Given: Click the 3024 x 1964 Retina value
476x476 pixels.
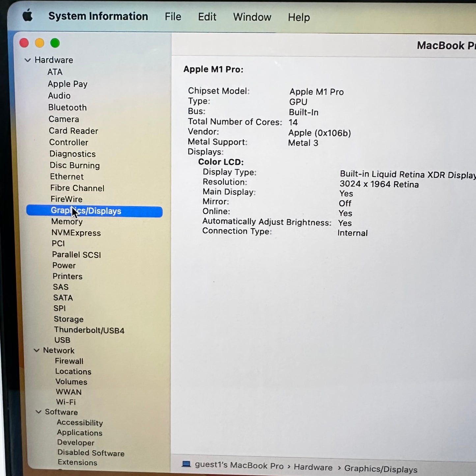Looking at the screenshot, I should click(x=379, y=184).
